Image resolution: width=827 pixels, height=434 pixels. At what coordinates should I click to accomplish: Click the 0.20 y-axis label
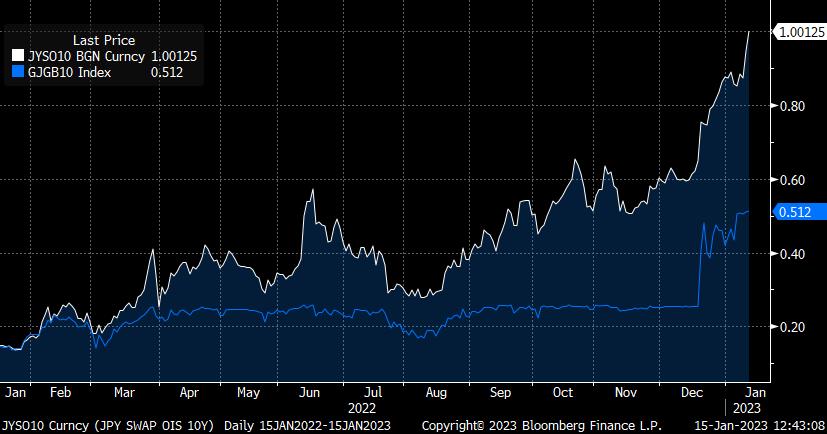point(792,327)
